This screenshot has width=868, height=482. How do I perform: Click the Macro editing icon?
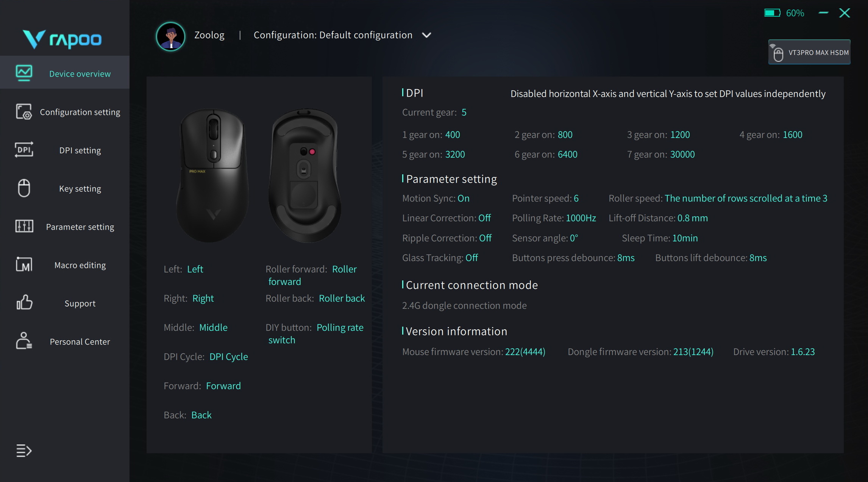pyautogui.click(x=24, y=264)
